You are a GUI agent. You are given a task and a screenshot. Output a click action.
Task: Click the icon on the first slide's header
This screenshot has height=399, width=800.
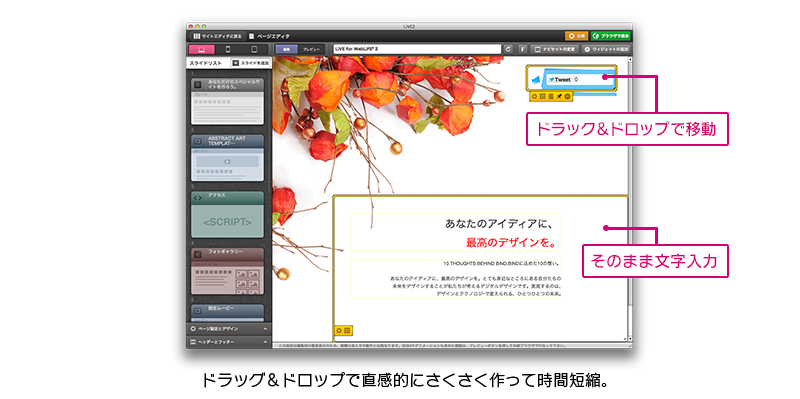pos(198,84)
